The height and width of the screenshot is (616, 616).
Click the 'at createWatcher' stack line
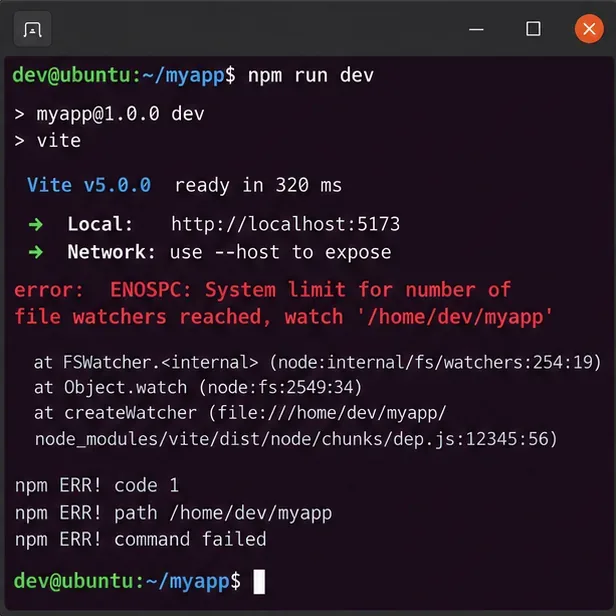pyautogui.click(x=240, y=413)
